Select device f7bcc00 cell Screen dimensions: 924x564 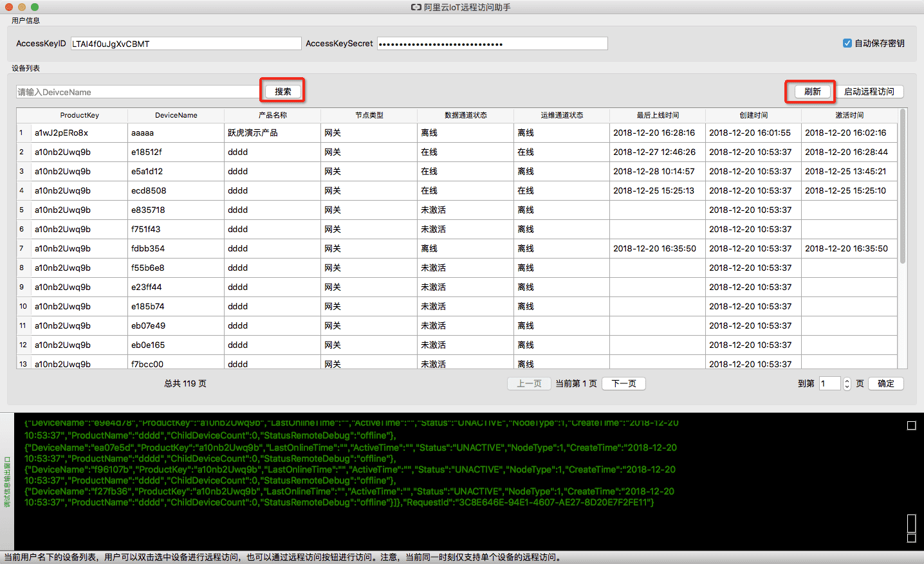tap(176, 363)
